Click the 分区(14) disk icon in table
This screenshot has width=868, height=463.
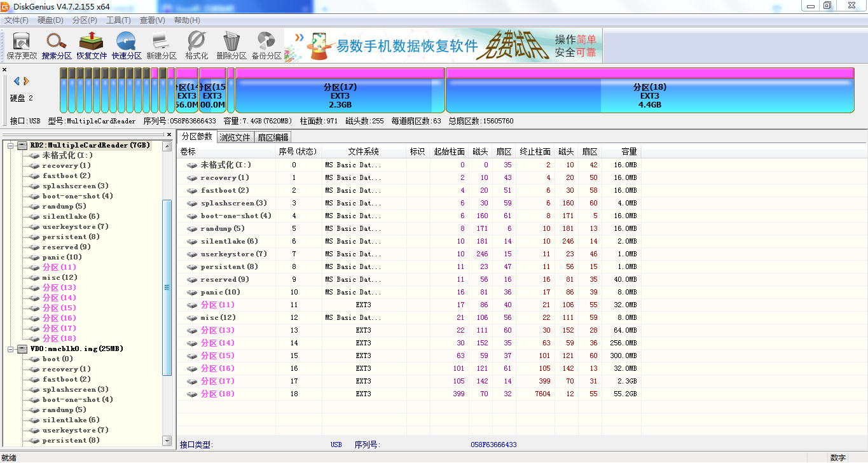pos(192,343)
